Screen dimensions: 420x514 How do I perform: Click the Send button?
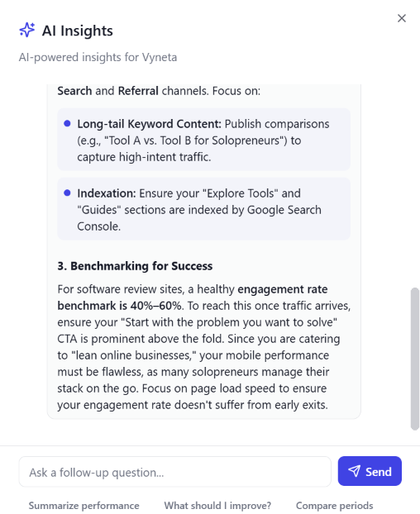coord(370,471)
